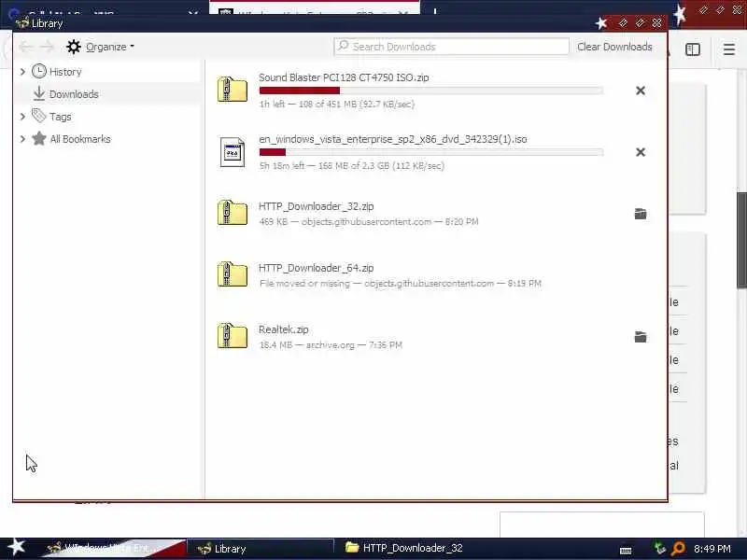The width and height of the screenshot is (747, 560).
Task: Click the History clock icon
Action: point(39,72)
